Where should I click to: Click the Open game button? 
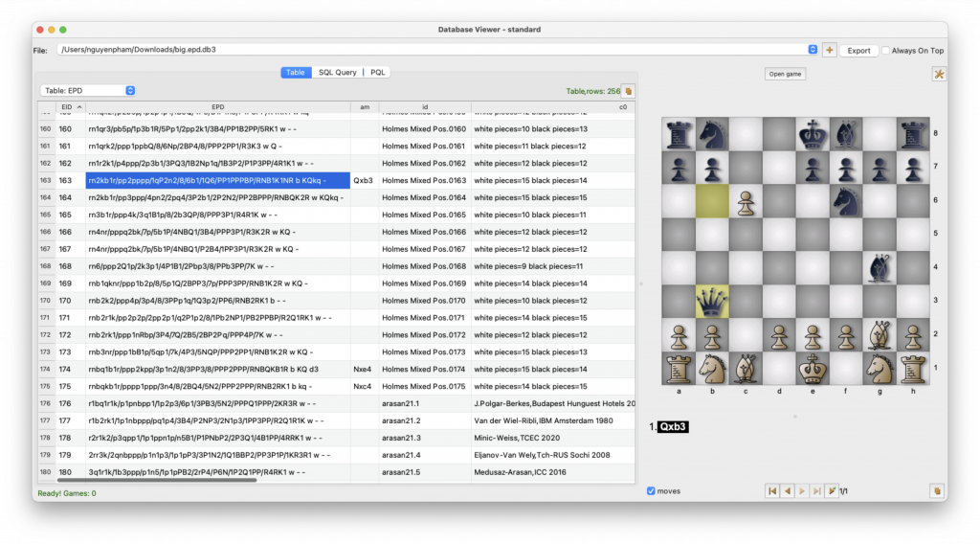click(x=786, y=74)
